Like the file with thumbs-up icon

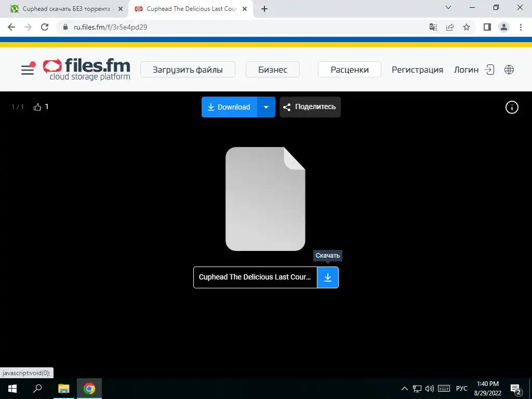click(37, 107)
